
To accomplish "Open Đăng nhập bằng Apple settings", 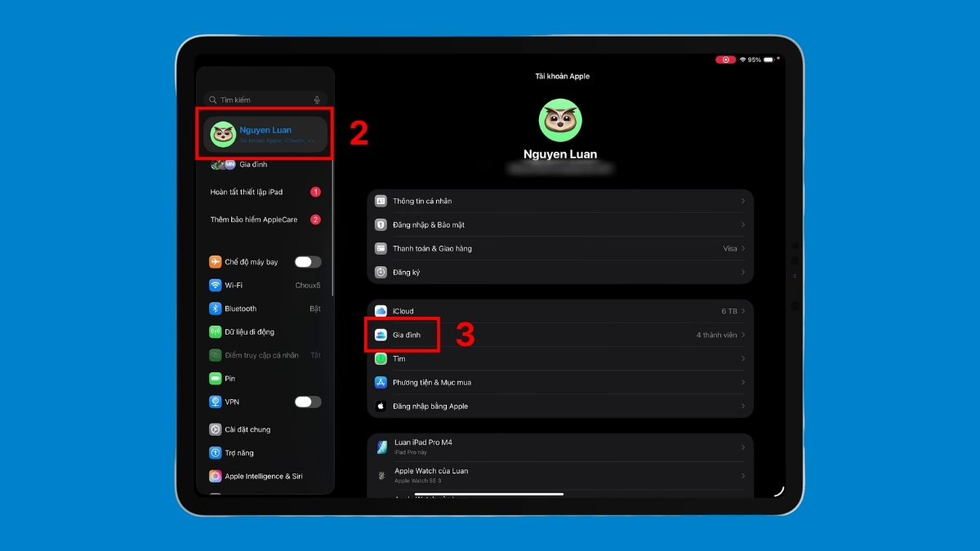I will pyautogui.click(x=560, y=406).
